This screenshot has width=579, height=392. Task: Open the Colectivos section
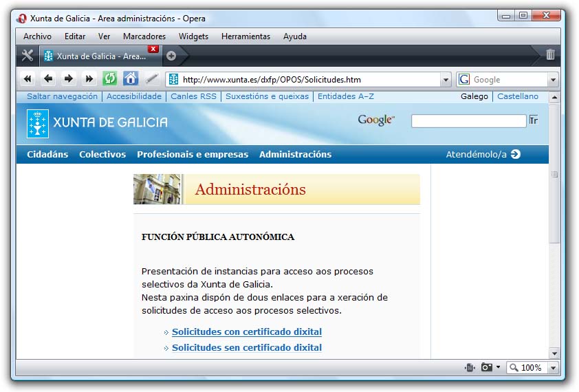102,154
